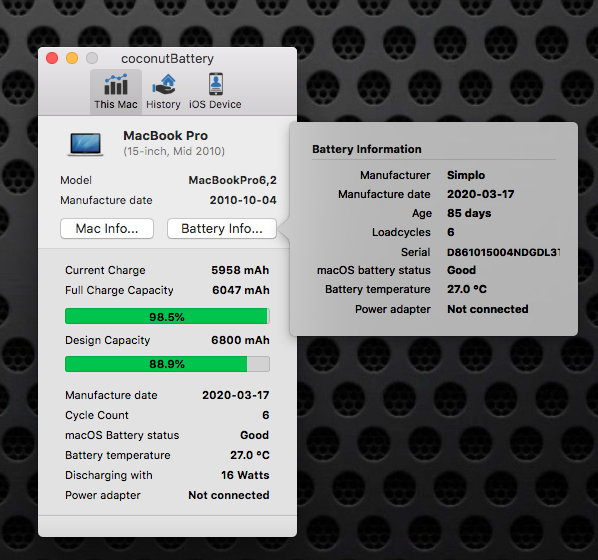This screenshot has width=598, height=560.
Task: Select Good status in main window
Action: (x=254, y=435)
